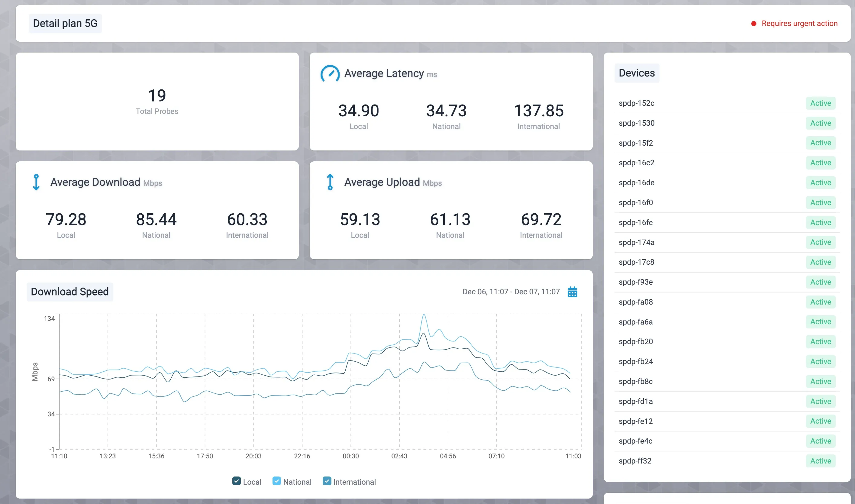Click the red urgent status dot
Image resolution: width=855 pixels, height=504 pixels.
[x=753, y=24]
